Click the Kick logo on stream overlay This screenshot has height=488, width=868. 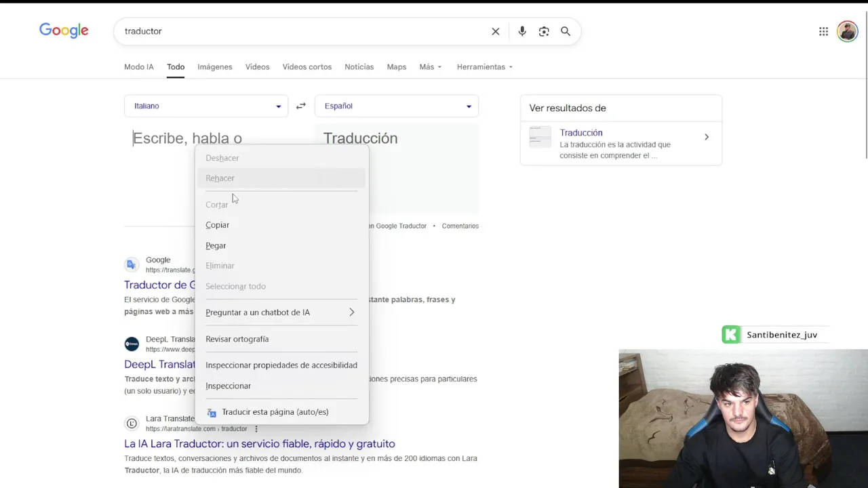[x=731, y=335]
